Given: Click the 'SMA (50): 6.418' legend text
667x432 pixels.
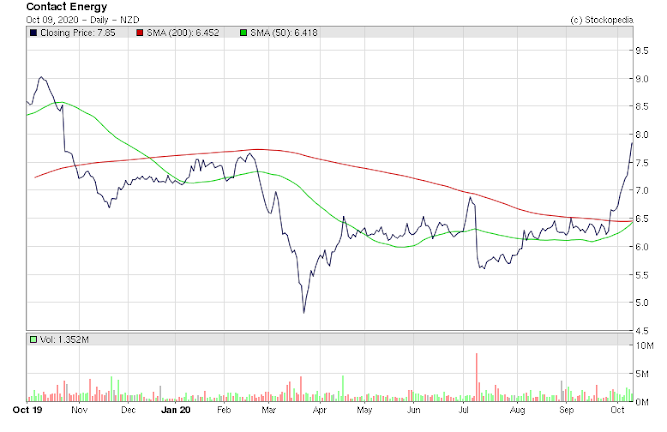Looking at the screenshot, I should [x=284, y=33].
